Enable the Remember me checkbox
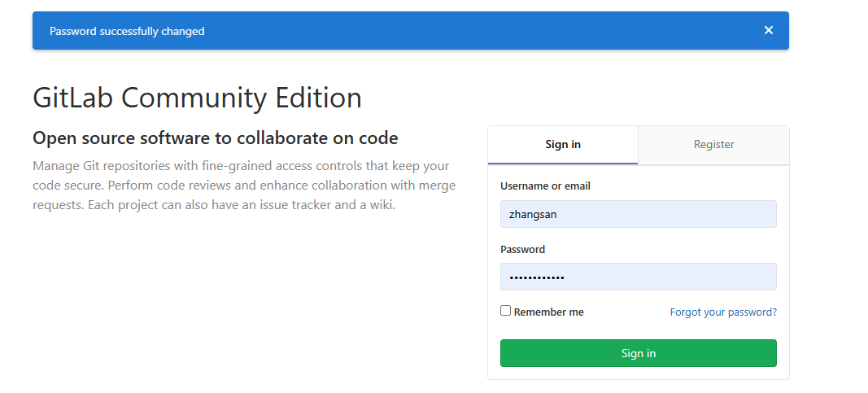 (505, 311)
